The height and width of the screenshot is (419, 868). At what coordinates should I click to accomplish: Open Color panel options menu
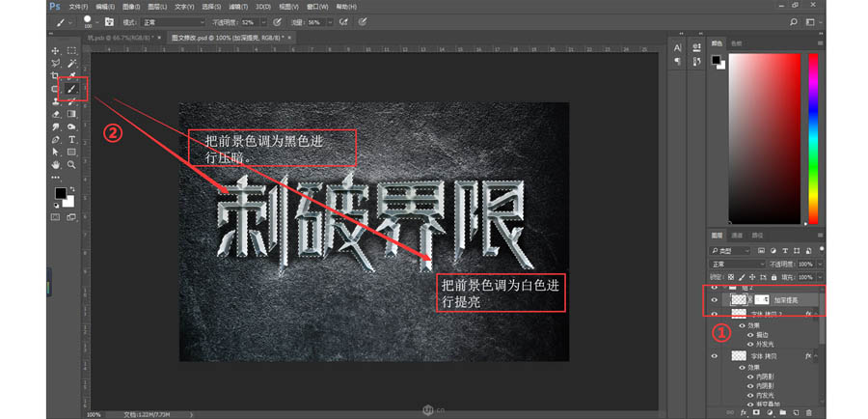821,43
